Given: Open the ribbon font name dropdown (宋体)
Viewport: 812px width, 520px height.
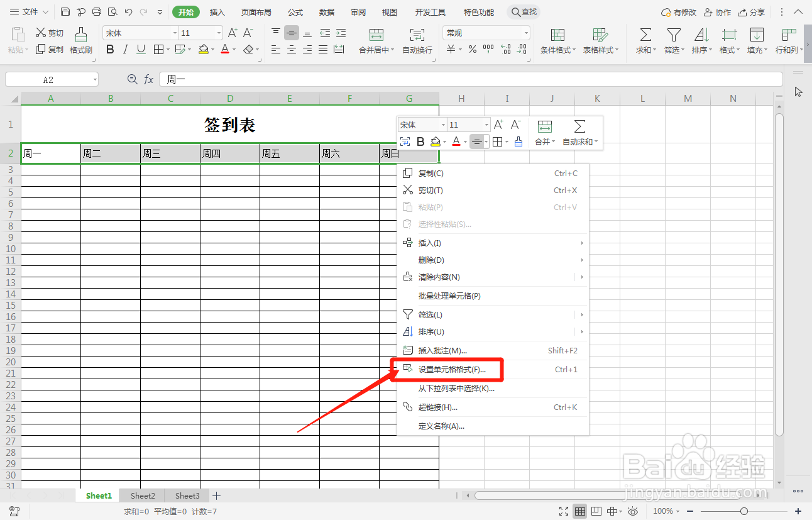Looking at the screenshot, I should (175, 33).
